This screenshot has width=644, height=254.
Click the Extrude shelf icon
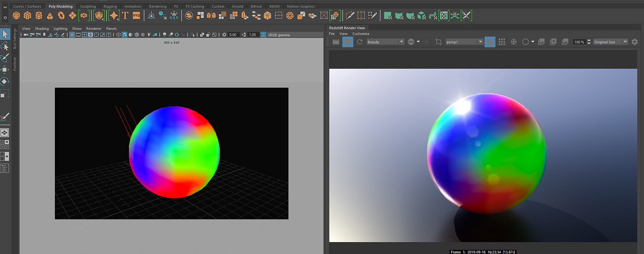(245, 16)
